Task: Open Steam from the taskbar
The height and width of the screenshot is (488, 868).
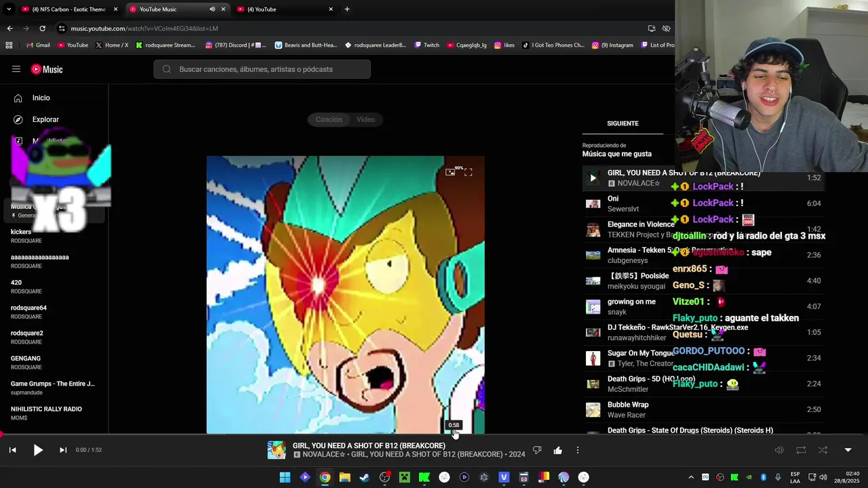Action: pos(364,477)
